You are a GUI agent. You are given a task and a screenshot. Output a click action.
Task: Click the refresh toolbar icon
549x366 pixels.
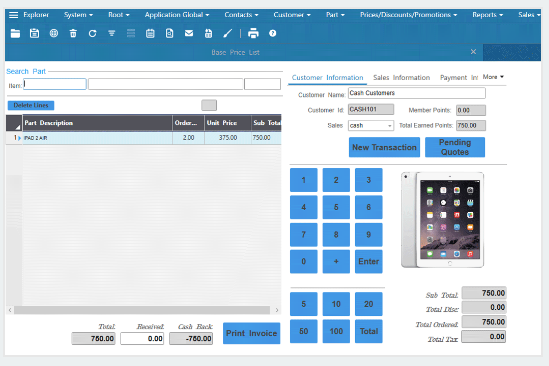click(x=92, y=34)
